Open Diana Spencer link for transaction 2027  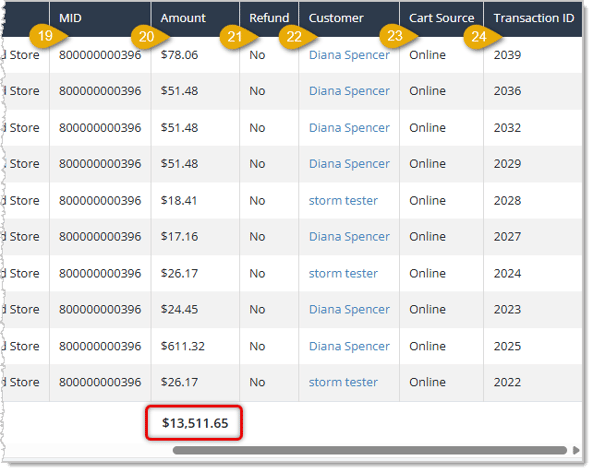(349, 237)
